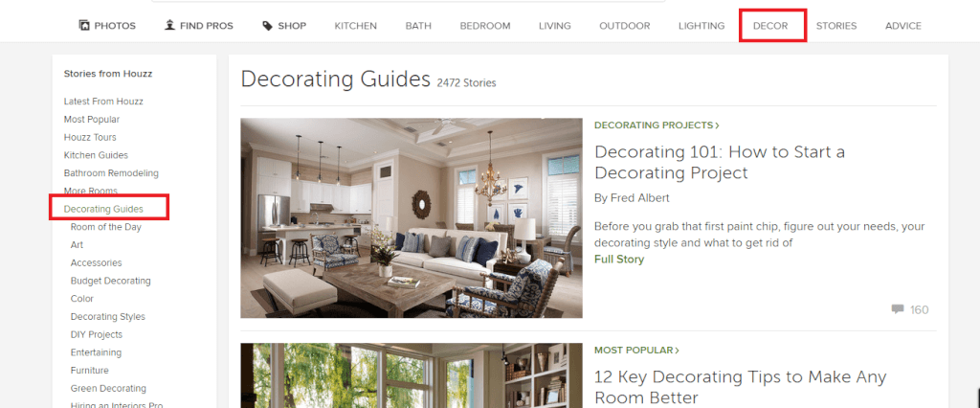The width and height of the screenshot is (980, 408).
Task: Open the Kitchen navigation item
Action: 356,26
